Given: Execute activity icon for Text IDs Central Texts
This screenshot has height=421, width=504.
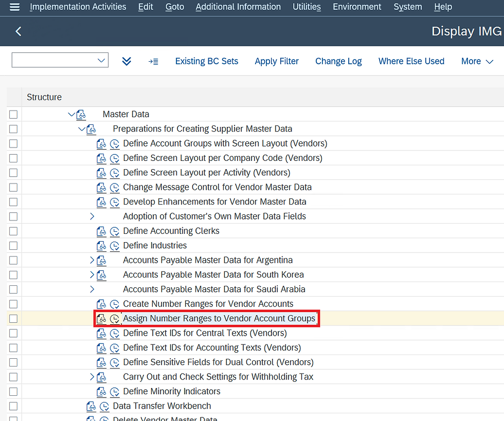Looking at the screenshot, I should tap(114, 333).
